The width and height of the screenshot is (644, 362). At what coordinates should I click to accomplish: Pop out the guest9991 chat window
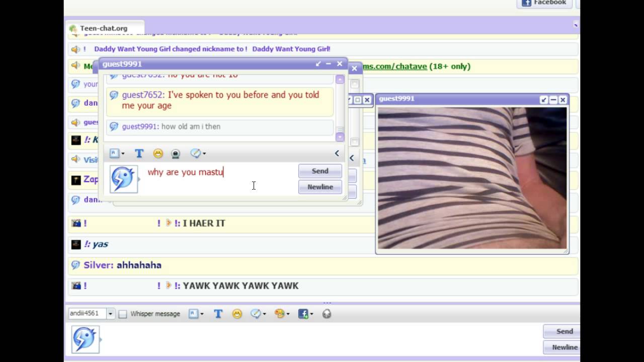[x=318, y=64]
